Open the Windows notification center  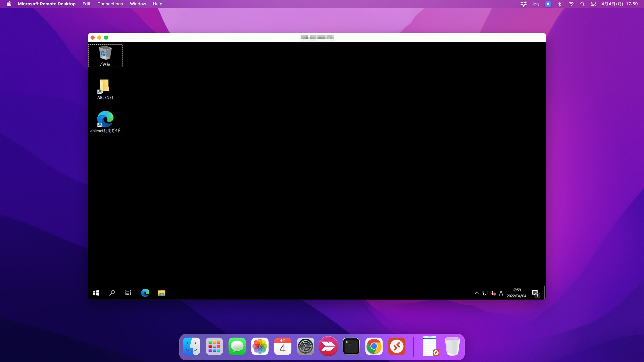[536, 293]
